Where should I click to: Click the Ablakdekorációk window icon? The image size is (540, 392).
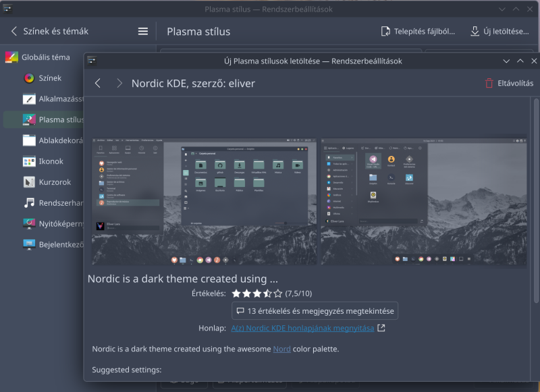[x=29, y=140]
